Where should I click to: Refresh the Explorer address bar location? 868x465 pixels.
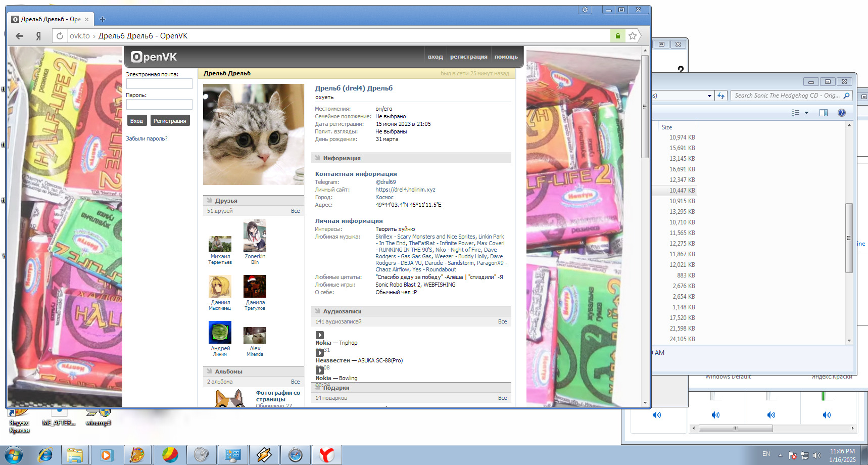tap(721, 96)
